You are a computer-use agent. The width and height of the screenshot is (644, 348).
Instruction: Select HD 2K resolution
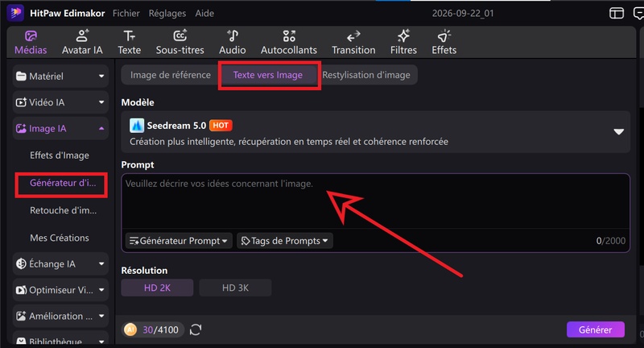157,288
